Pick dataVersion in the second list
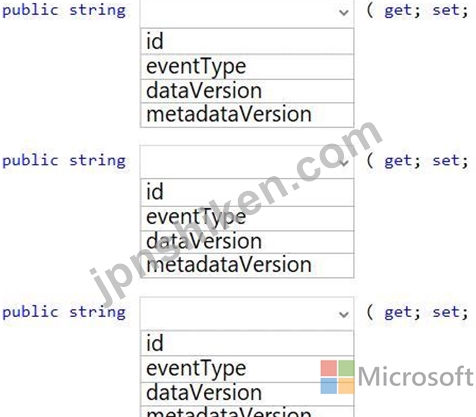This screenshot has height=417, width=476. pos(247,242)
